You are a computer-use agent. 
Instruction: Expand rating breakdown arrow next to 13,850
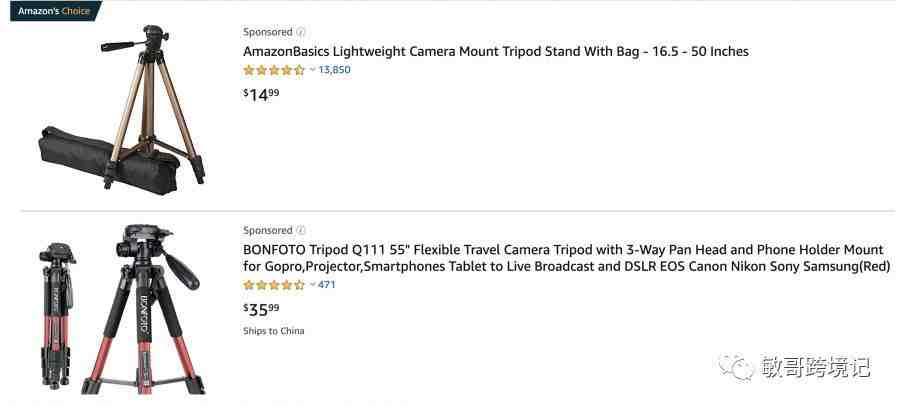(312, 69)
